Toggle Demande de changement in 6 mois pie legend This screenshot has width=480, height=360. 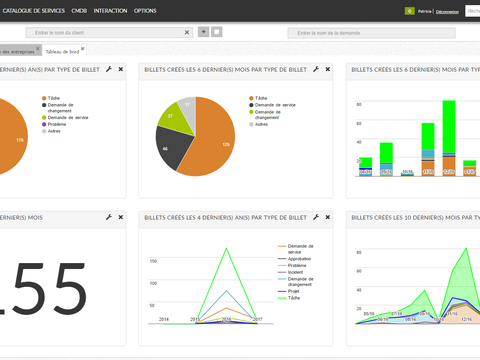(x=265, y=115)
